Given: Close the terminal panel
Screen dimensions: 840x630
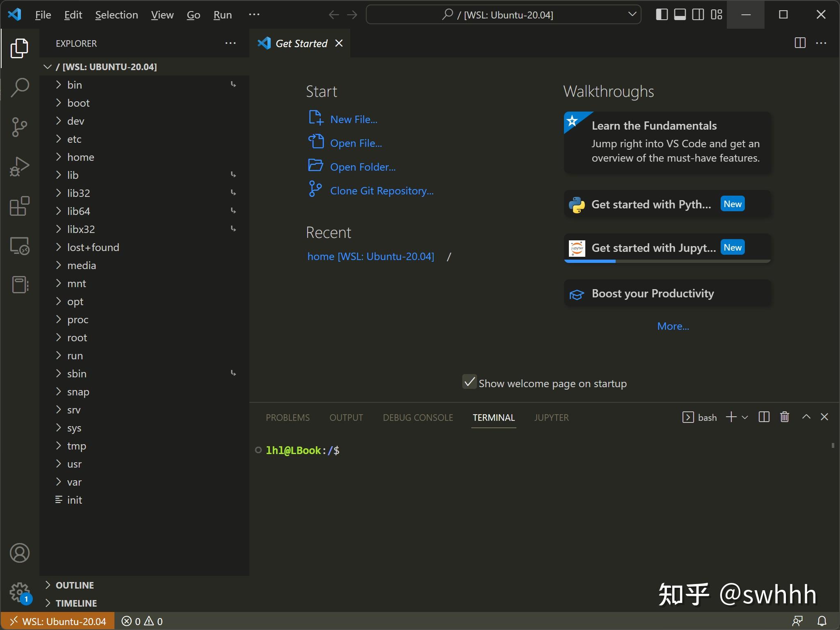Looking at the screenshot, I should pos(824,417).
